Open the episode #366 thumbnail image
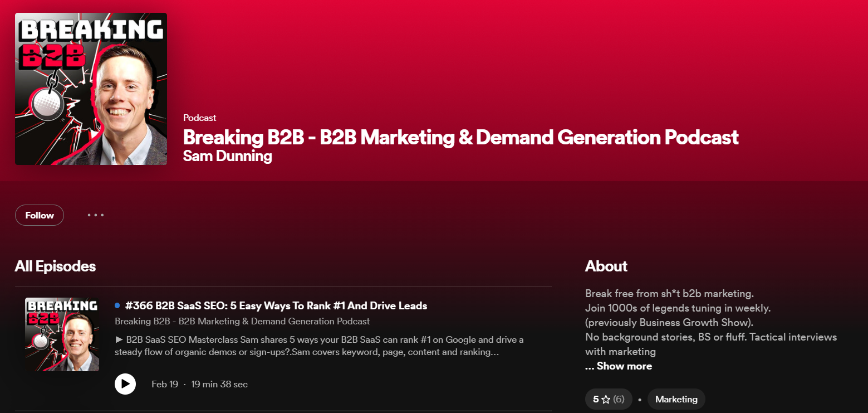The height and width of the screenshot is (413, 868). click(x=62, y=334)
